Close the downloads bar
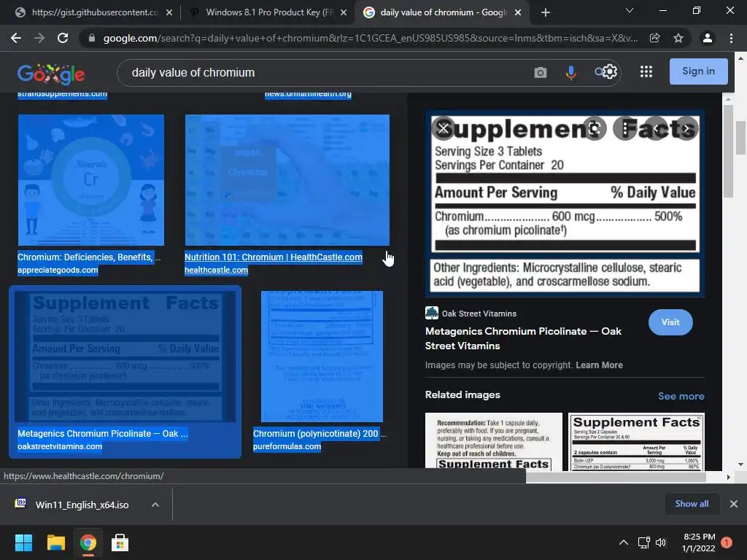The width and height of the screenshot is (747, 560). click(734, 504)
